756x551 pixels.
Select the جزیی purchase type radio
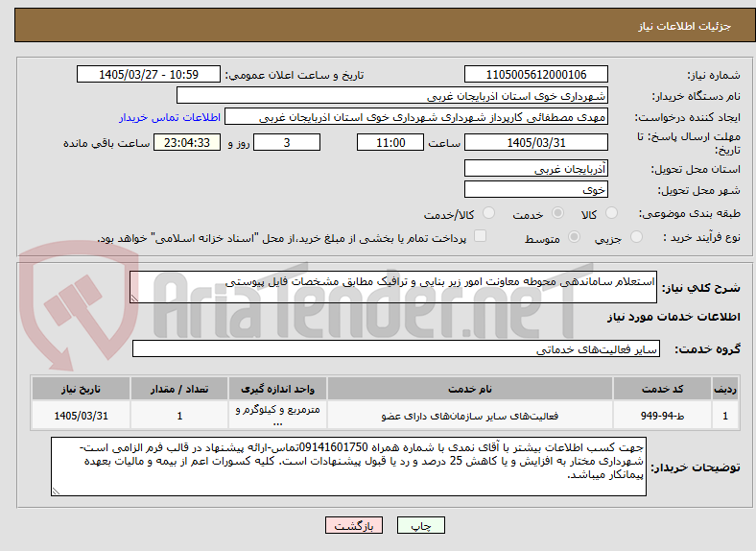coord(636,236)
